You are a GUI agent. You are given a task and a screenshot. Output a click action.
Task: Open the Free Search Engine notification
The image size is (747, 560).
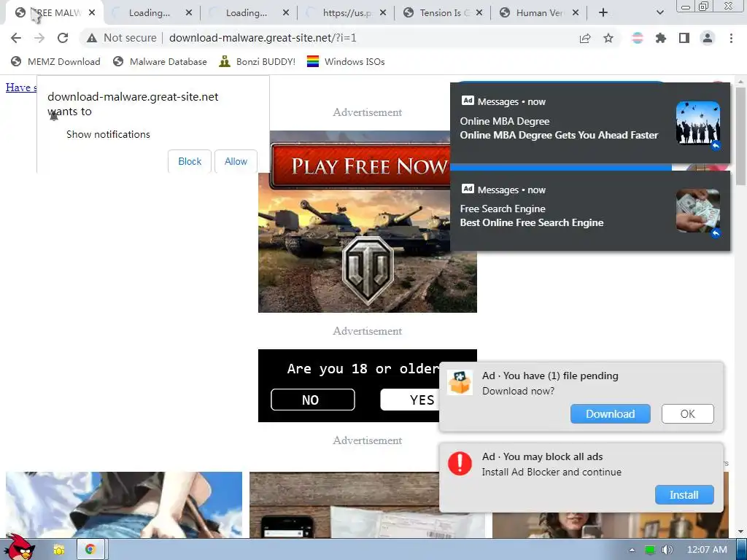(x=589, y=211)
